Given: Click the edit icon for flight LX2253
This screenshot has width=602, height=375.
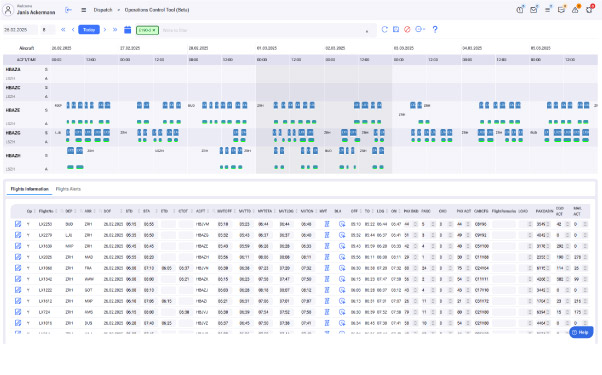Looking at the screenshot, I should click(18, 224).
